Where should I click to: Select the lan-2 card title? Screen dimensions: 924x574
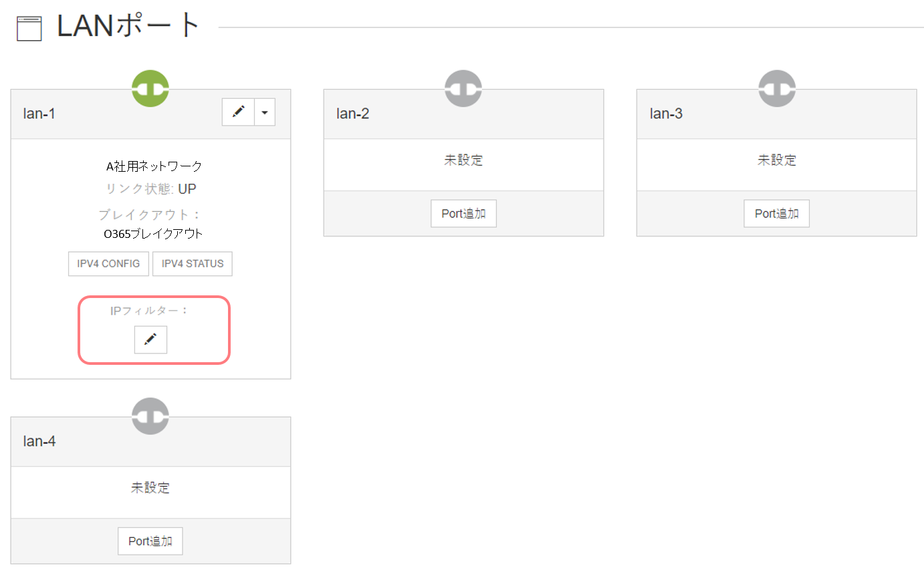coord(353,114)
